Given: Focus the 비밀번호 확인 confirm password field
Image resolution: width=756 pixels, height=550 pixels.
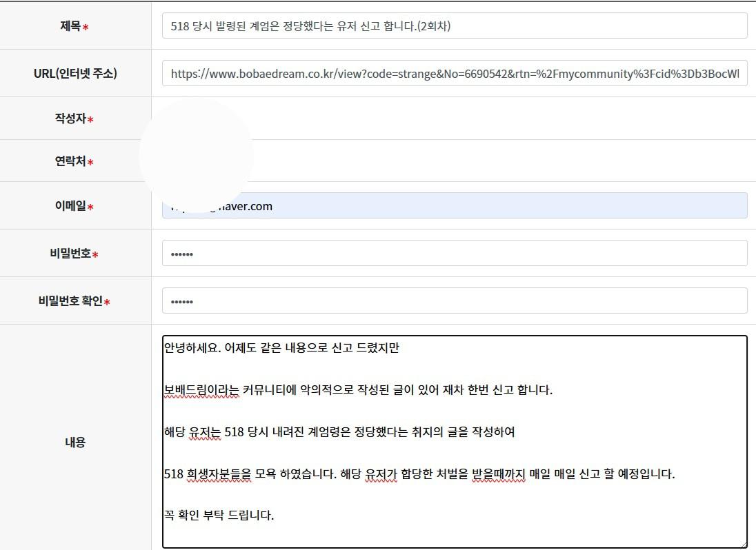Looking at the screenshot, I should click(x=455, y=301).
